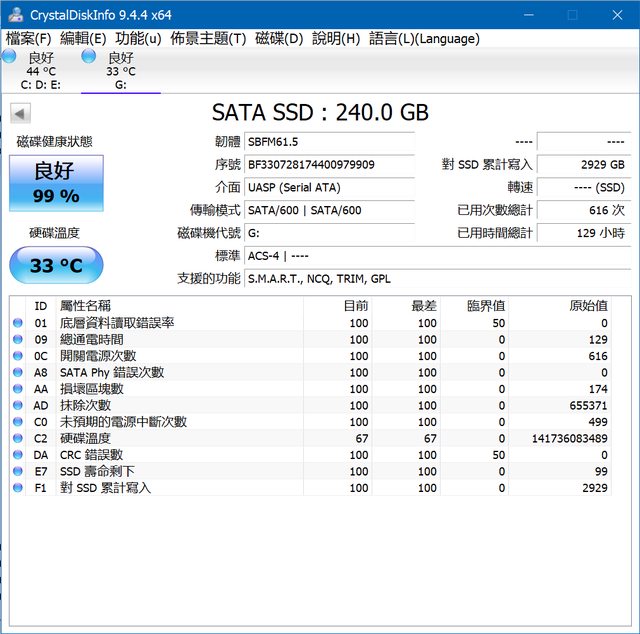
Task: Click the 良好 99 % health status button
Action: 56,183
